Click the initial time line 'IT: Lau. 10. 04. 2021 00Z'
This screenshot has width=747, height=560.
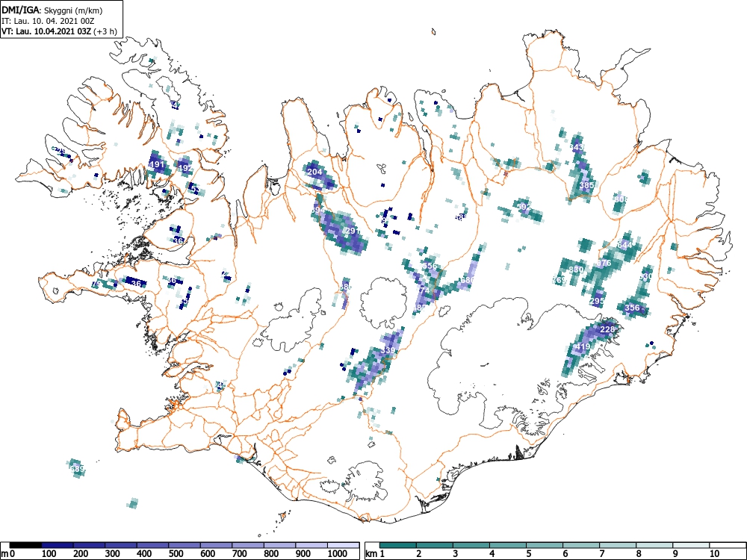(48, 21)
